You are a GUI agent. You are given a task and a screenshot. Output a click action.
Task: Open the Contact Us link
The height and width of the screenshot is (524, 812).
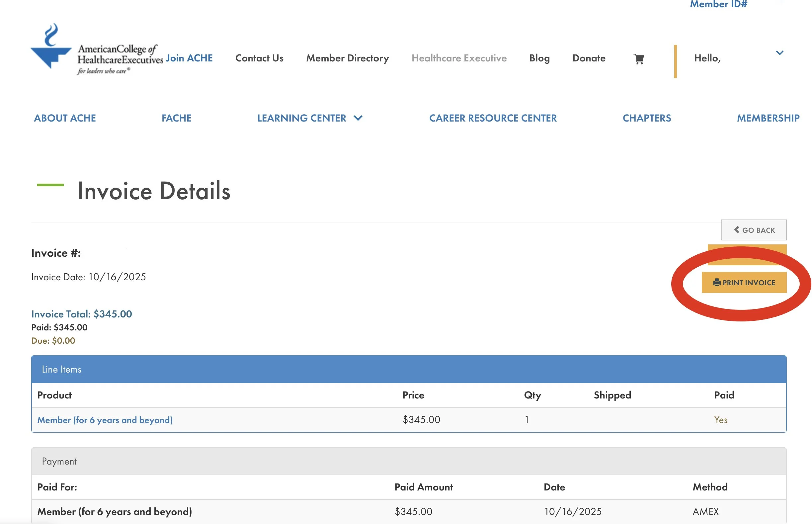[259, 58]
